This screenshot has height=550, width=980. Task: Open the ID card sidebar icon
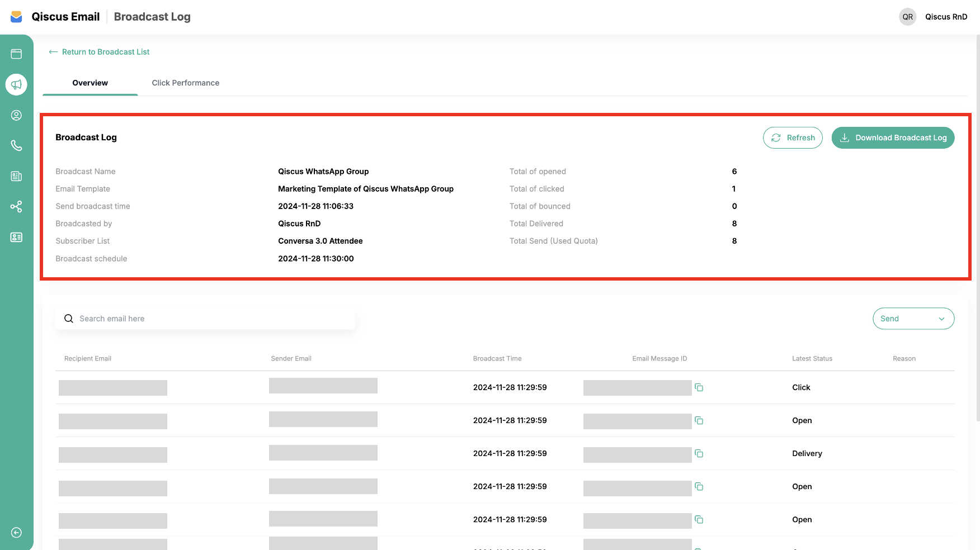click(16, 237)
